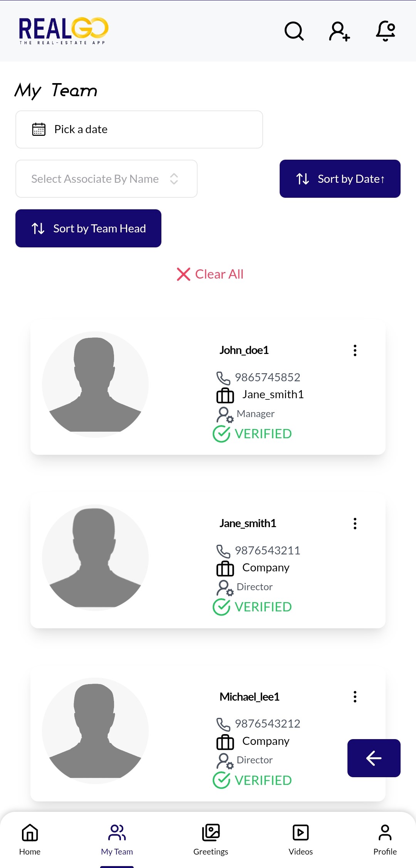Viewport: 416px width, 868px height.
Task: Go to the Home tab
Action: point(30,840)
